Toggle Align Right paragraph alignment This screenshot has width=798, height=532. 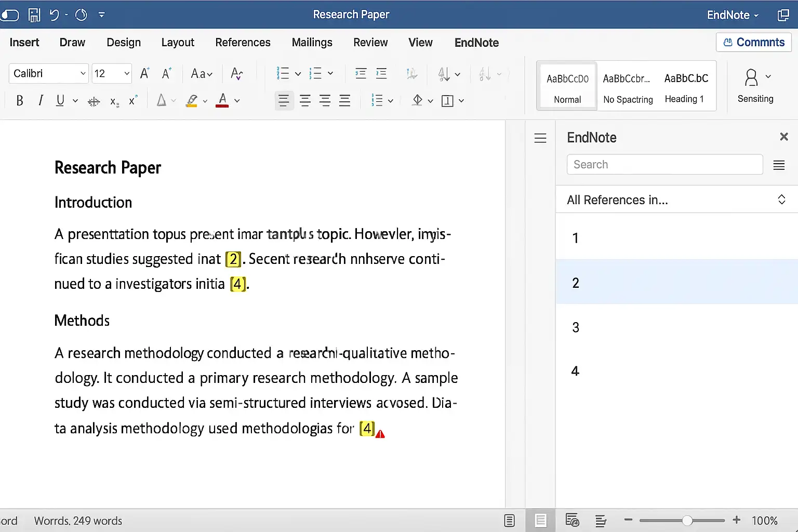pyautogui.click(x=325, y=101)
